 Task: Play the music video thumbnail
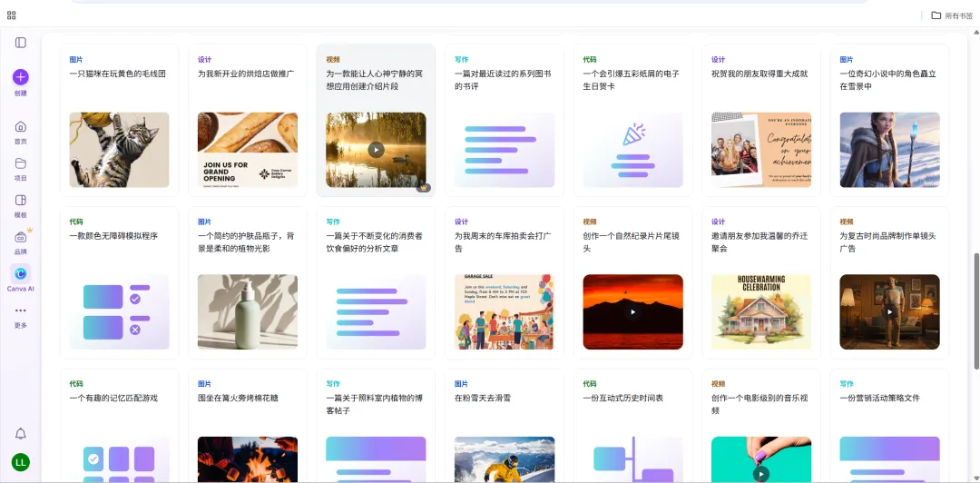tap(761, 474)
